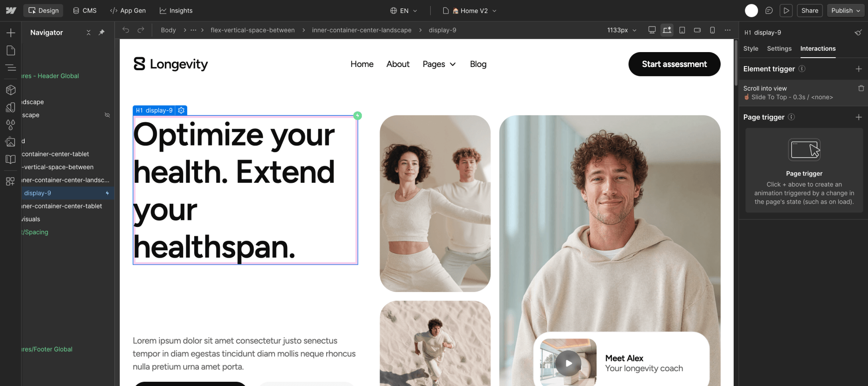Open the Style selectors icon

coord(11,107)
